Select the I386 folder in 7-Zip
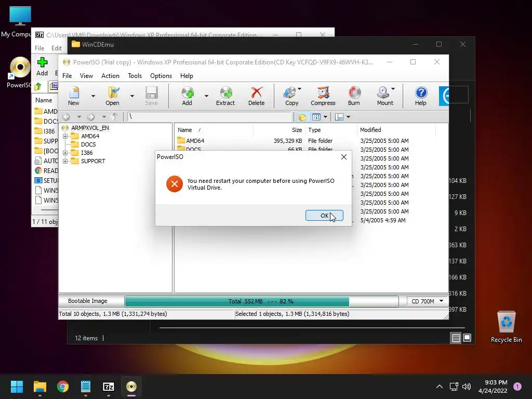This screenshot has height=399, width=532. [x=46, y=131]
